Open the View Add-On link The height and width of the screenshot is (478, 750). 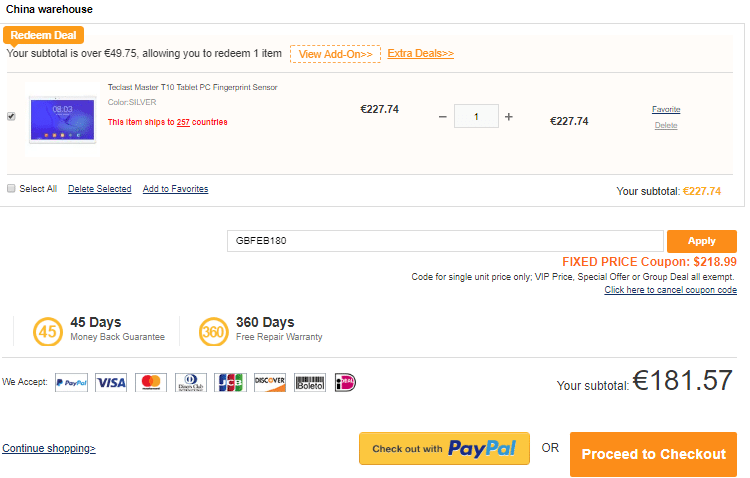pos(335,54)
